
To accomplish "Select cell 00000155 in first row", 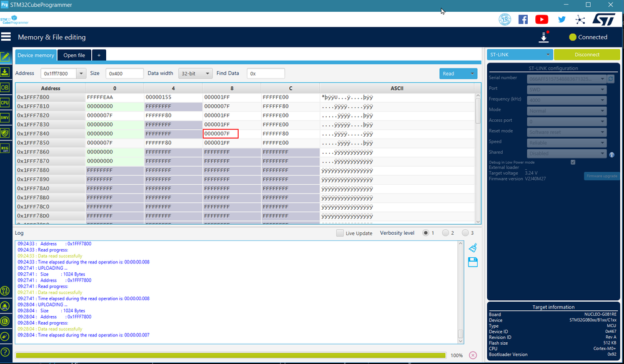I will point(173,97).
